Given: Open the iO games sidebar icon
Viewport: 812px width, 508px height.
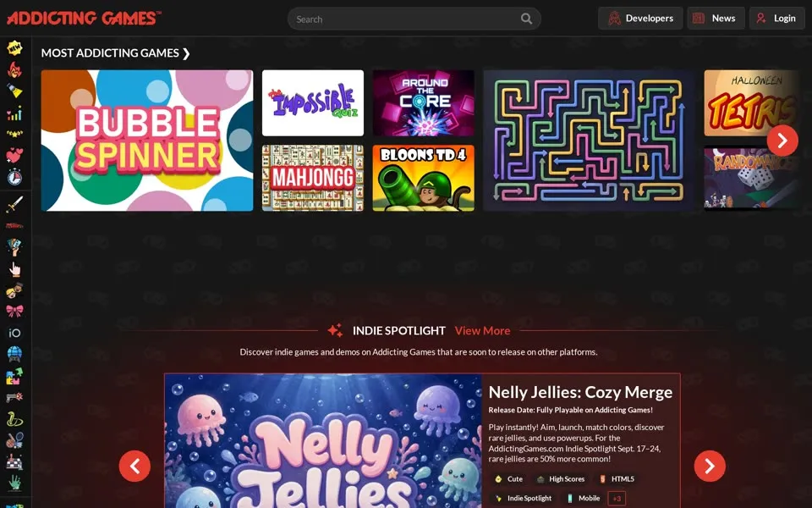Looking at the screenshot, I should click(x=14, y=333).
